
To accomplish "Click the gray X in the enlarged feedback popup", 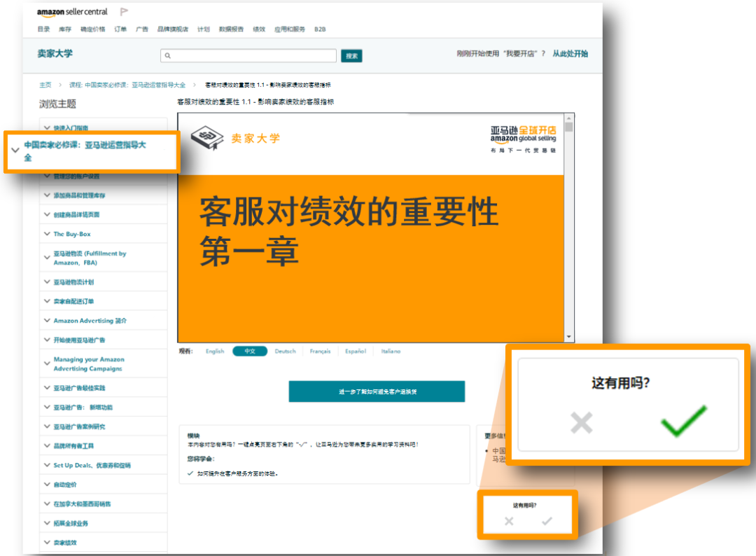I will click(x=581, y=422).
